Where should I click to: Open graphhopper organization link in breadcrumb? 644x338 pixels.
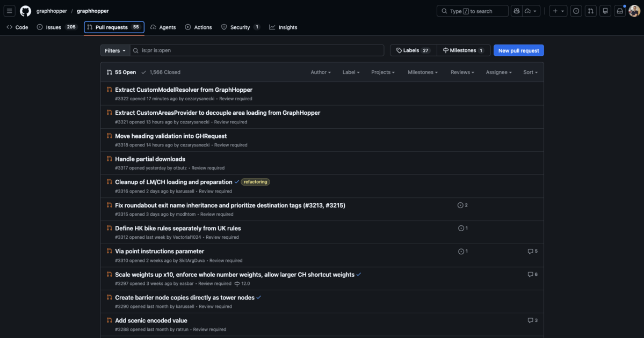[x=52, y=11]
